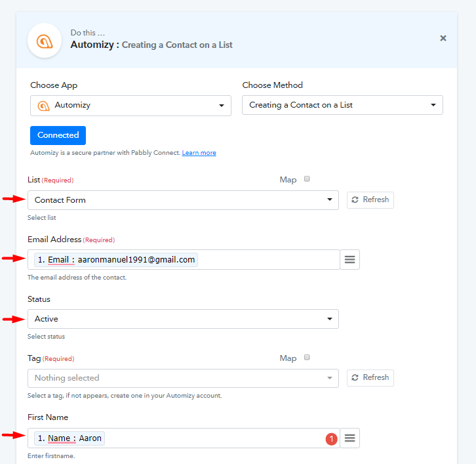Click into the First Name mapping field
The width and height of the screenshot is (476, 464).
point(184,438)
